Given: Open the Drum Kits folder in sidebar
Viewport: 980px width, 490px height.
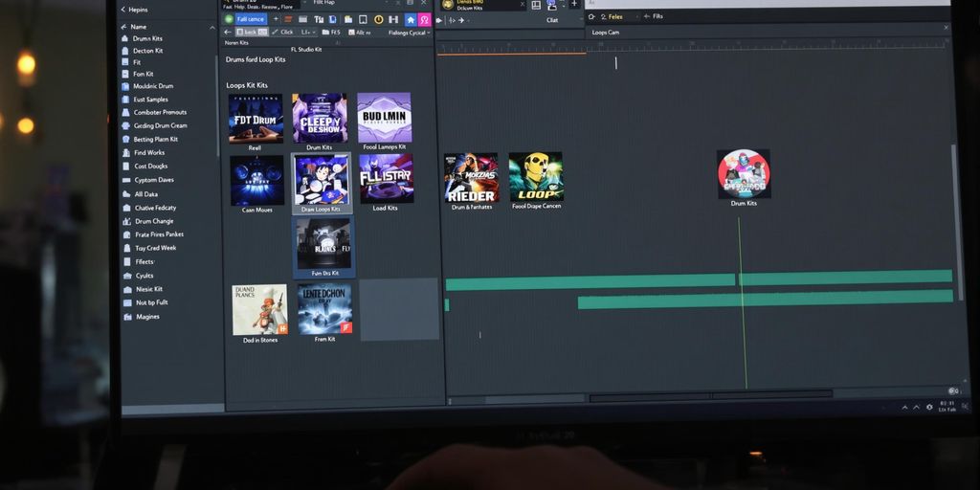Looking at the screenshot, I should 147,38.
